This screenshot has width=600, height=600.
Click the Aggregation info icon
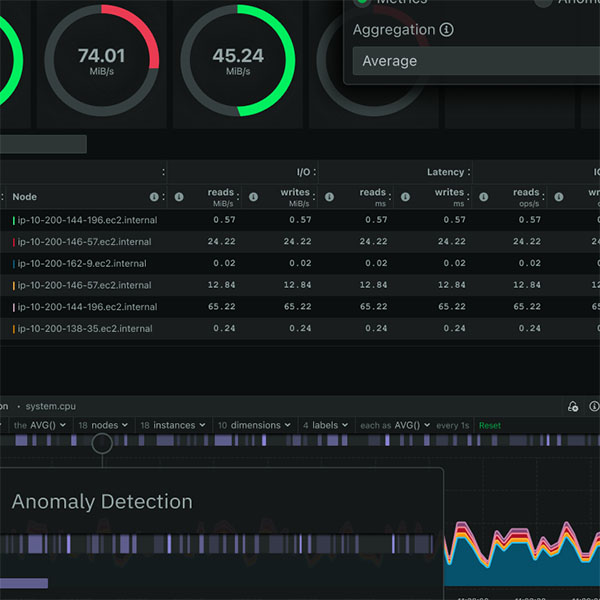pos(446,30)
